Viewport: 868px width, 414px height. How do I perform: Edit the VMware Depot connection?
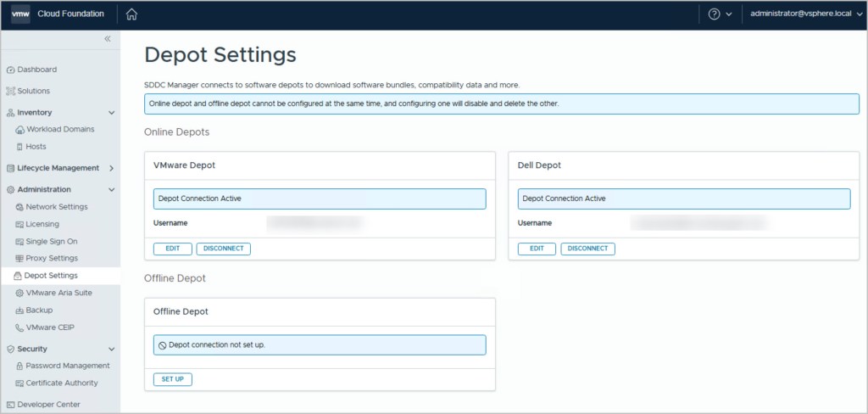pos(172,249)
